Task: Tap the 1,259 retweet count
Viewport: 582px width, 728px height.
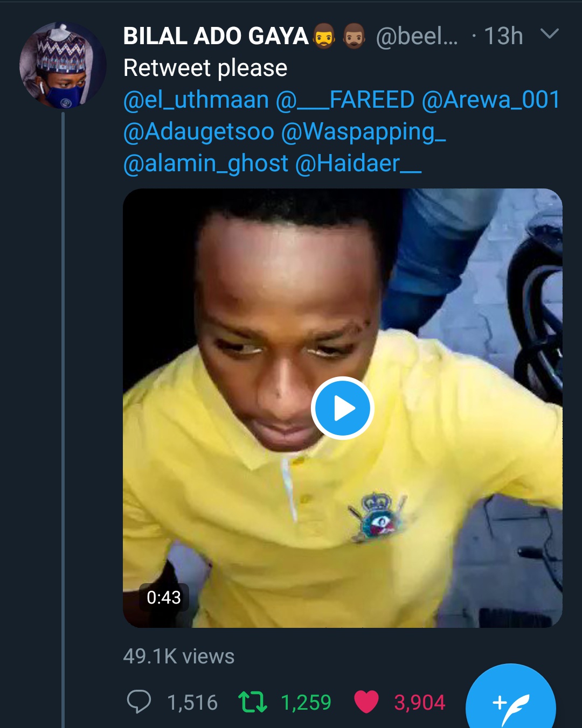Action: [x=306, y=703]
